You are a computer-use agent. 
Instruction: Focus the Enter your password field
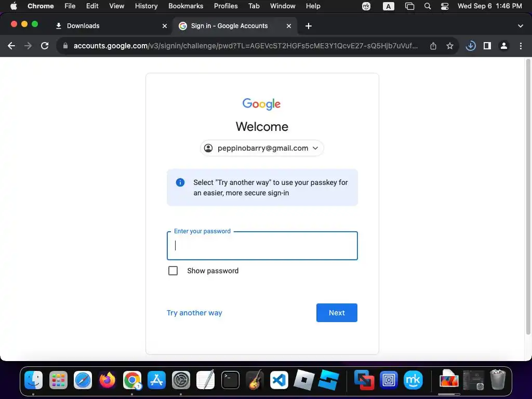(262, 246)
